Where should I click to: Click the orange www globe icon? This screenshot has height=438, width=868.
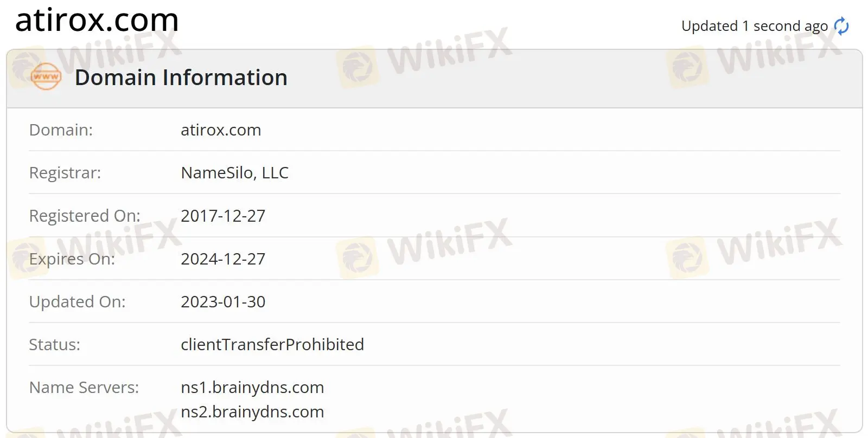point(46,77)
